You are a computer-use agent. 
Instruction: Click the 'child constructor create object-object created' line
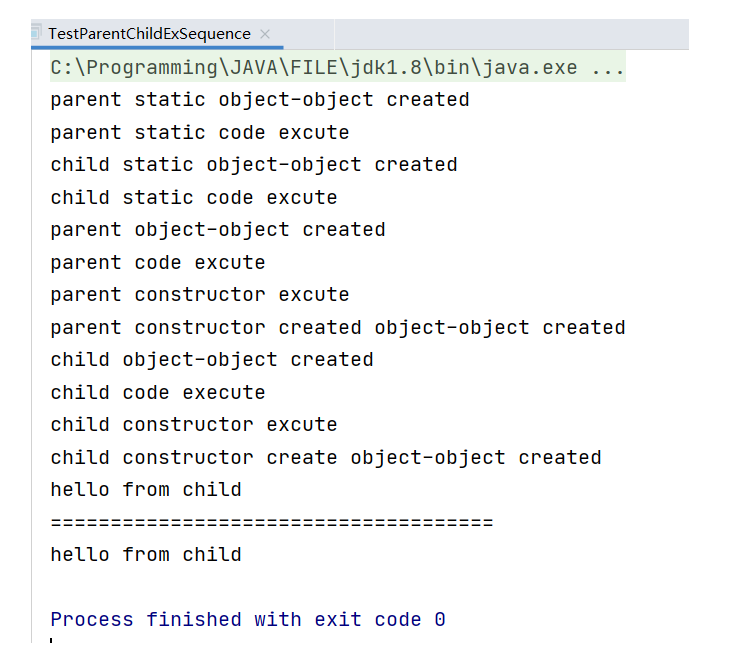click(326, 458)
